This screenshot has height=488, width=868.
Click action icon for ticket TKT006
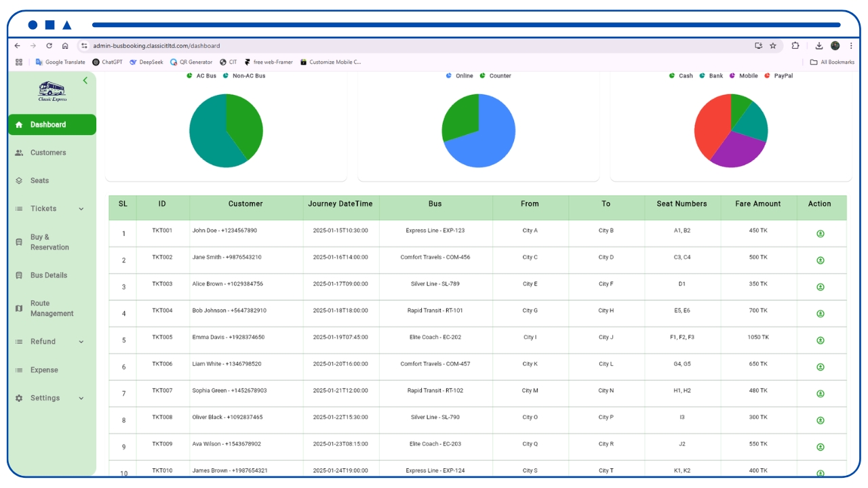tap(821, 367)
